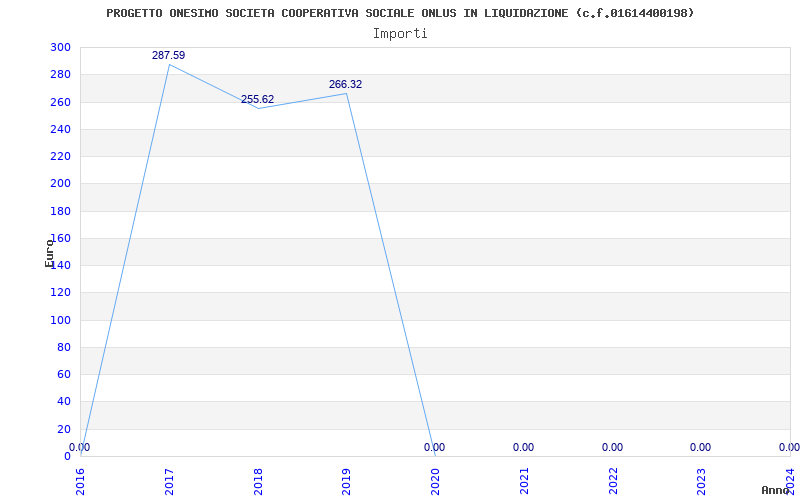Click the 40 y-axis tick label
This screenshot has width=800, height=500.
point(63,401)
